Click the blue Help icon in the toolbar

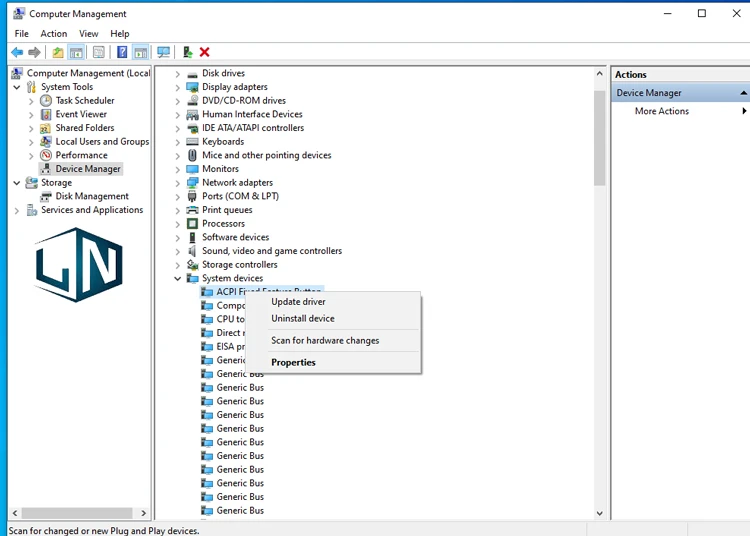point(122,52)
